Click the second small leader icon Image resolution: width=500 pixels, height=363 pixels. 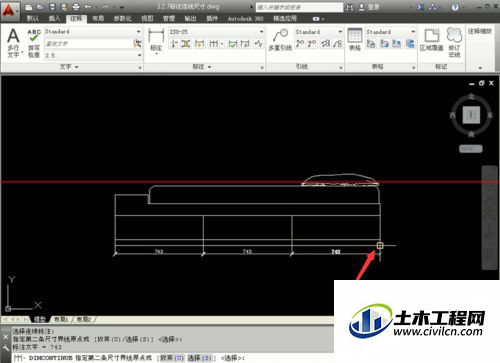(312, 44)
